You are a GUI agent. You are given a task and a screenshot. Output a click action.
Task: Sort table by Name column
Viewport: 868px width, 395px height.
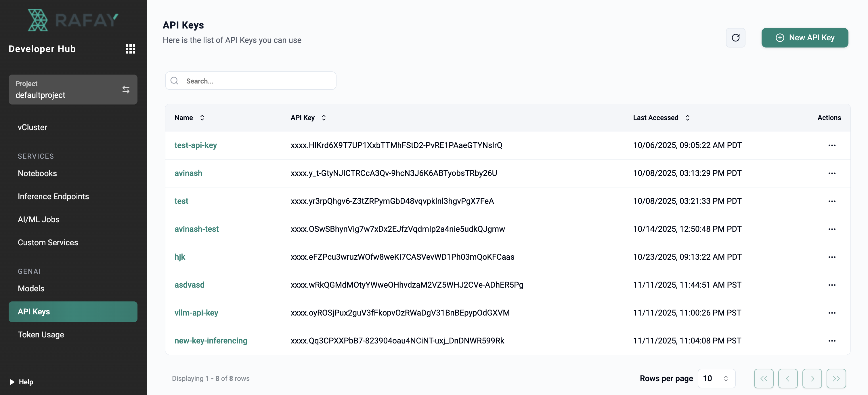tap(202, 118)
